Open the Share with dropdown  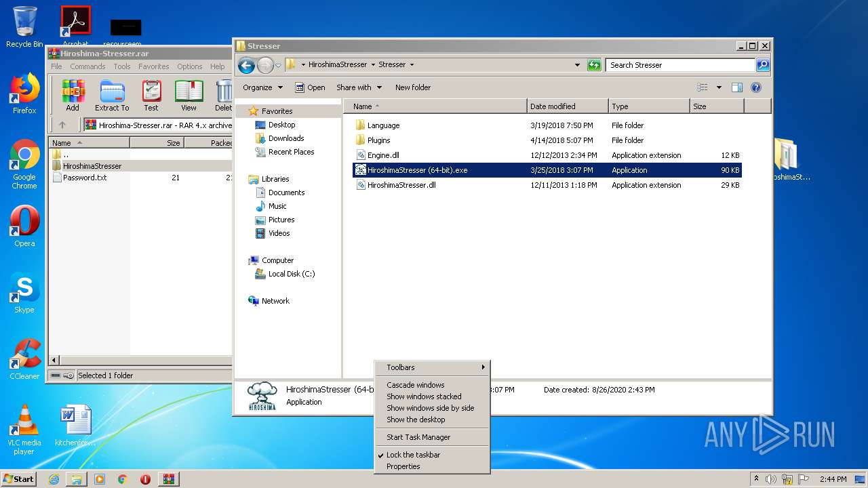tap(359, 87)
